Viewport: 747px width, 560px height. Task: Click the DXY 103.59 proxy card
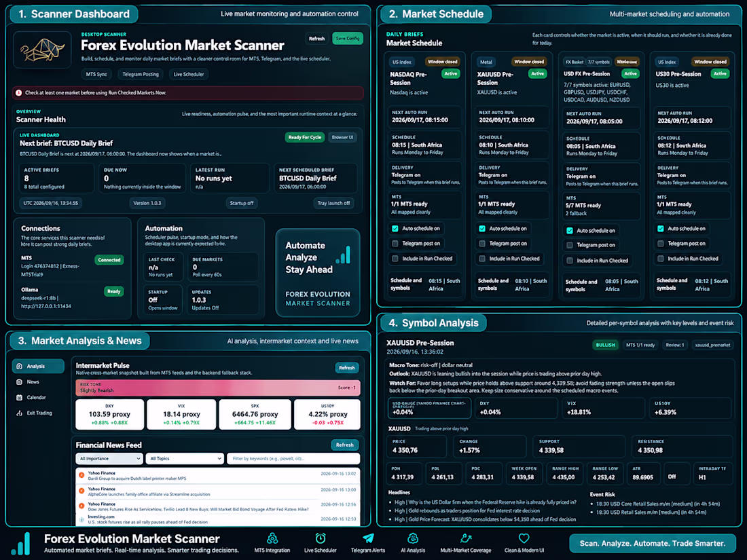[109, 414]
